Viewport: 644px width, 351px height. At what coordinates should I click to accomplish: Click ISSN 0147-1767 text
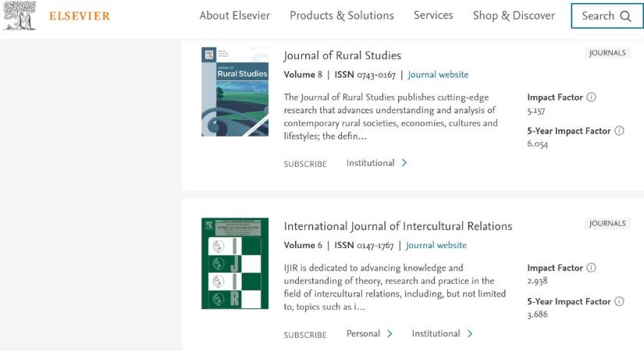[x=364, y=246]
